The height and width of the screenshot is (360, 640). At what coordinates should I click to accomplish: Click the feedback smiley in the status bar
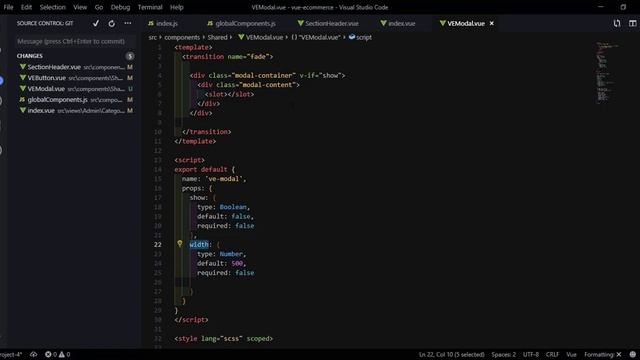point(633,354)
